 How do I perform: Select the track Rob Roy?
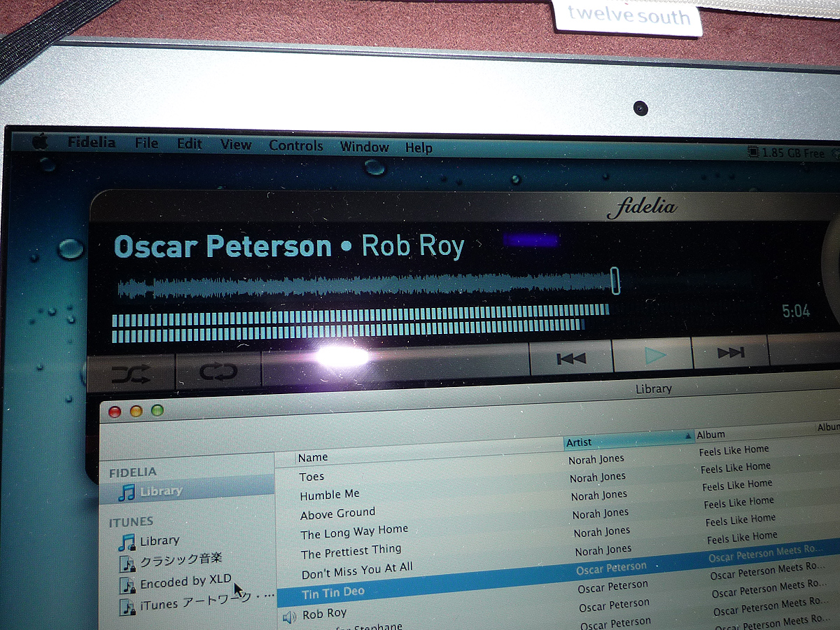pos(324,614)
